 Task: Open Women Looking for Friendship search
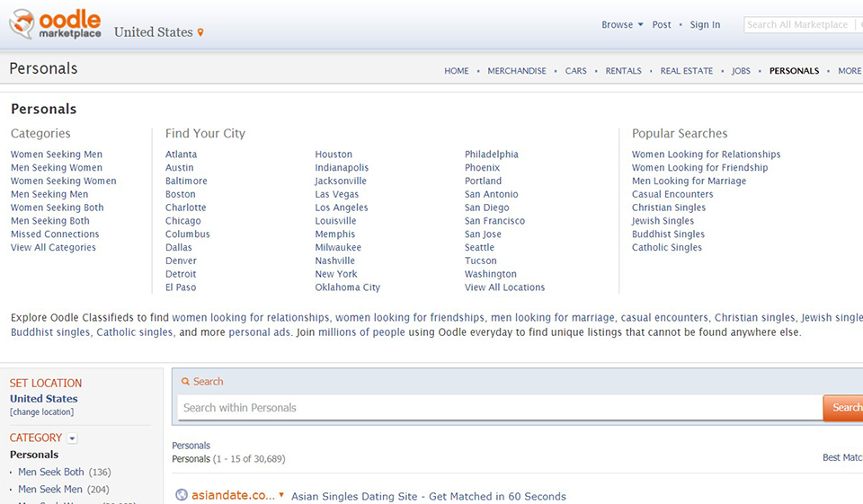[x=699, y=167]
